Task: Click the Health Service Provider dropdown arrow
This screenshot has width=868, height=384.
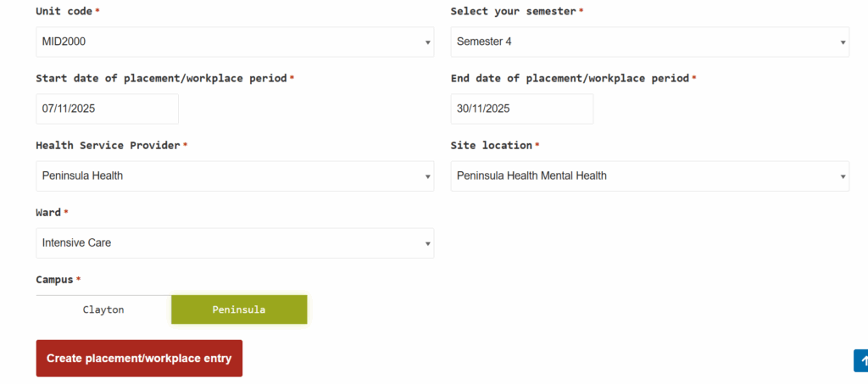Action: pos(427,176)
